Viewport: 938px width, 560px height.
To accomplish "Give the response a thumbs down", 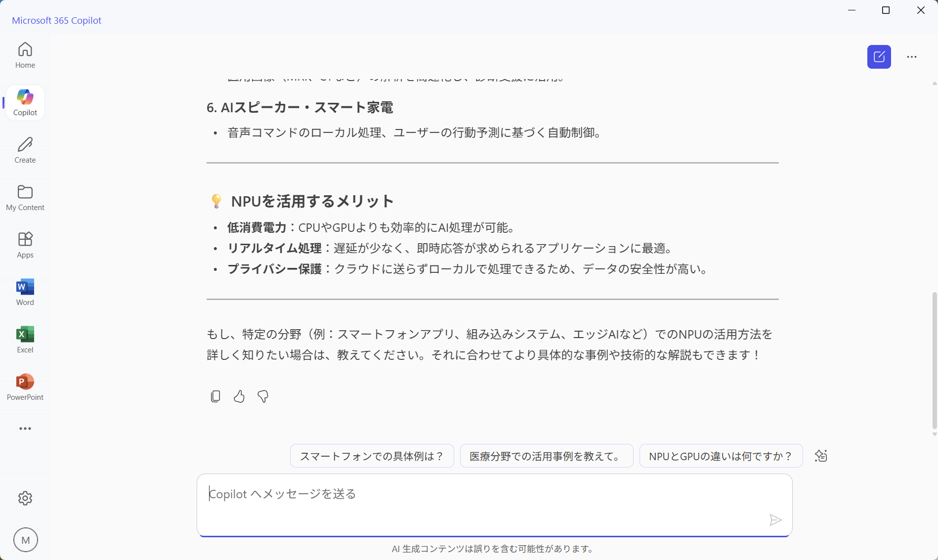I will [262, 396].
